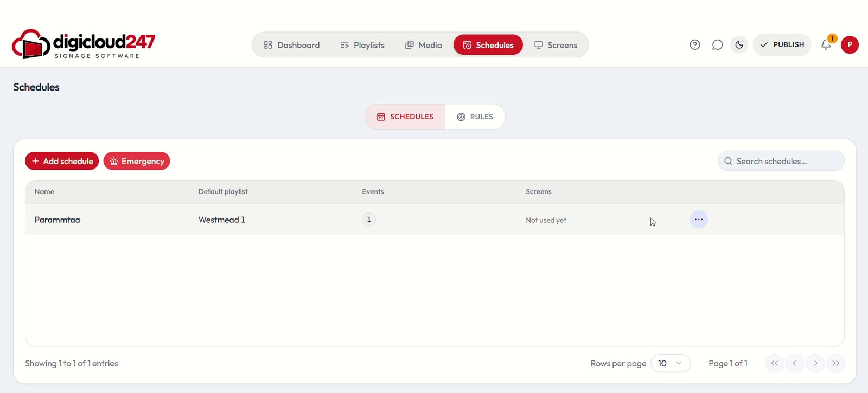Click the events count badge 1

coord(369,220)
